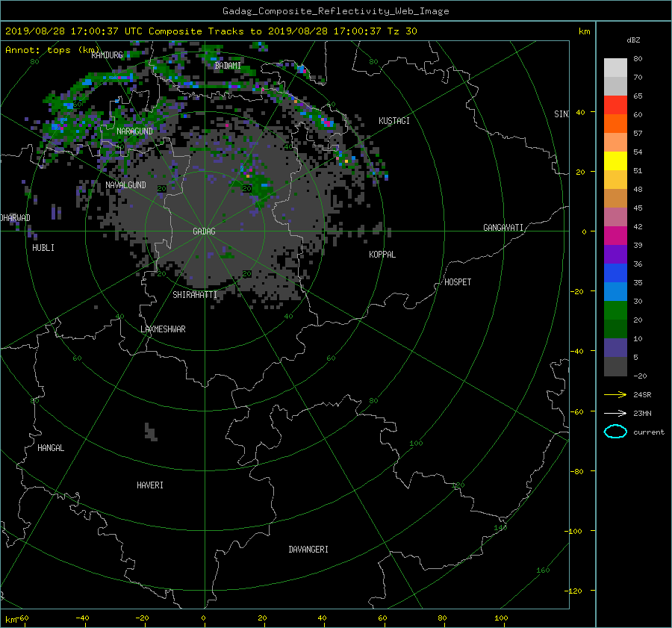Click the DAVANGERI town label
Viewport: 672px width, 628px height.
click(x=308, y=550)
